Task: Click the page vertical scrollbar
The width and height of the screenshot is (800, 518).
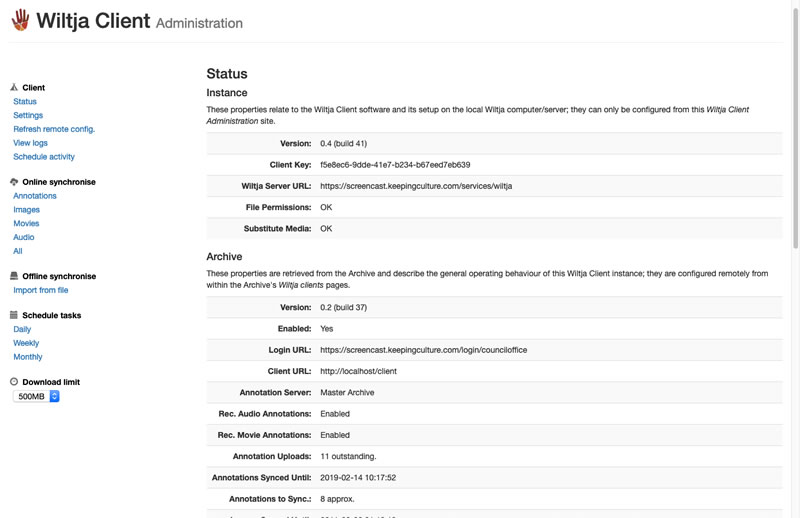Action: pos(795,128)
